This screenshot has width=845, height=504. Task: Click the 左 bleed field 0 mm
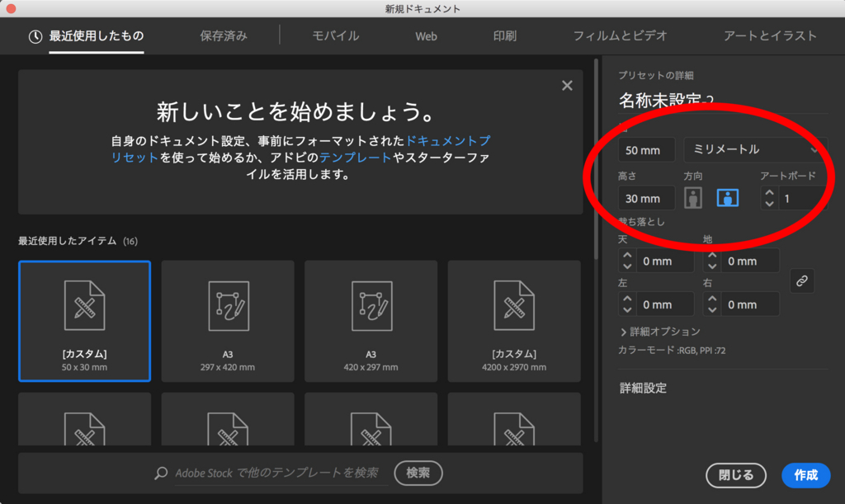point(665,304)
